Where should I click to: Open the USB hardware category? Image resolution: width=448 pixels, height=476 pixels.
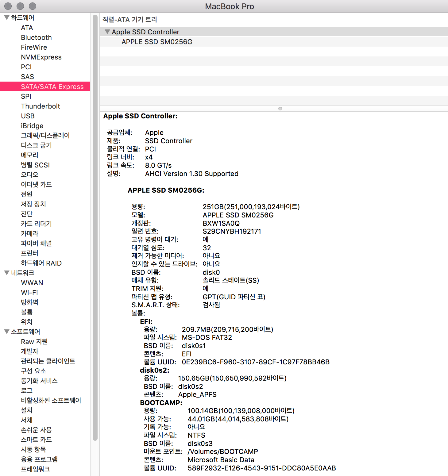28,116
